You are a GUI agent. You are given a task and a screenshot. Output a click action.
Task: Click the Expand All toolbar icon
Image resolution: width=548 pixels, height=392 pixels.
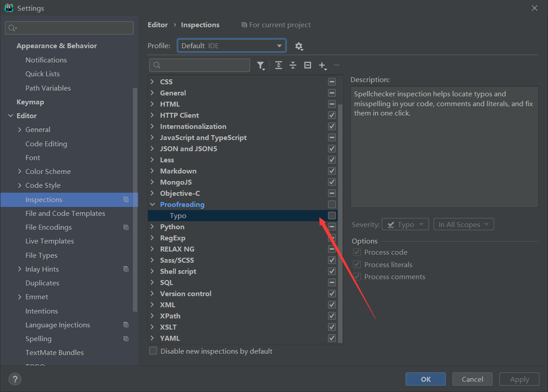tap(279, 65)
